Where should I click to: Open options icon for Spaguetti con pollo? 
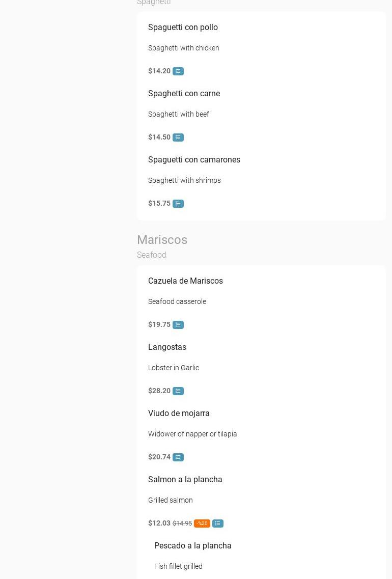(x=178, y=71)
